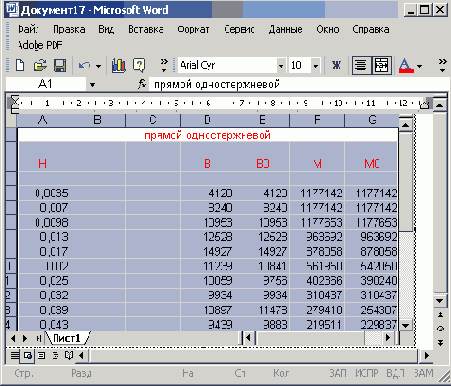Image resolution: width=451 pixels, height=386 pixels.
Task: Open the Файл menu
Action: tap(28, 29)
